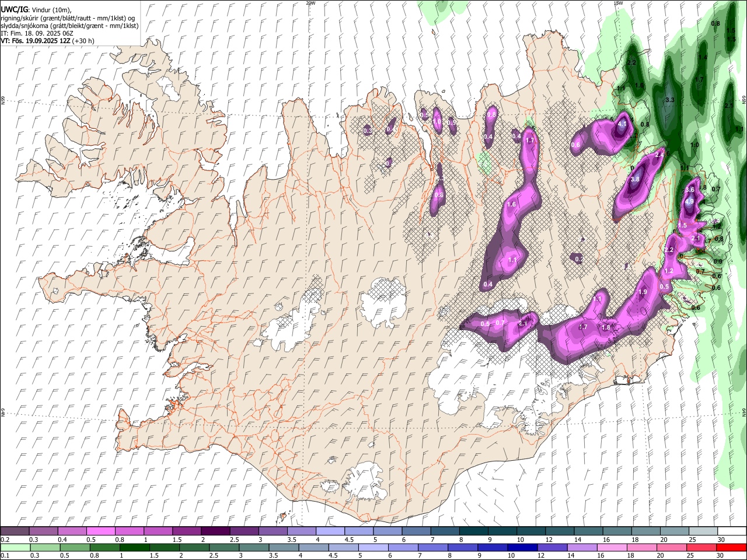Click the 3.8 snowfall value label
Screen dimensions: 747x560
pos(636,179)
